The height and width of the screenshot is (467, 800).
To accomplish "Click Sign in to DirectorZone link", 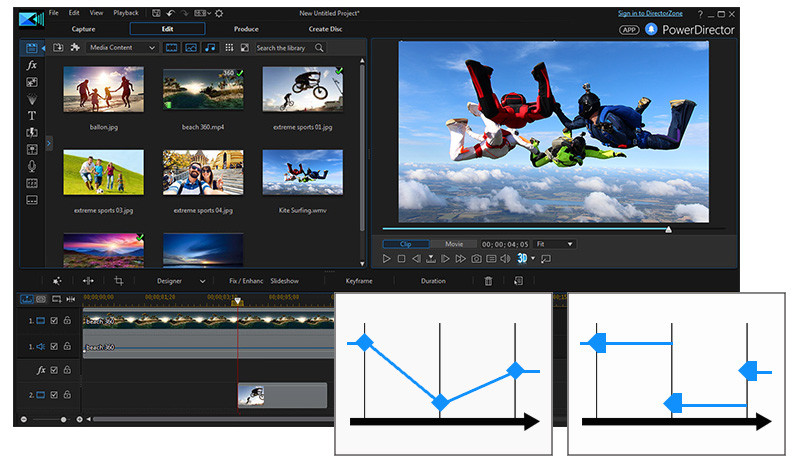I will [x=662, y=13].
